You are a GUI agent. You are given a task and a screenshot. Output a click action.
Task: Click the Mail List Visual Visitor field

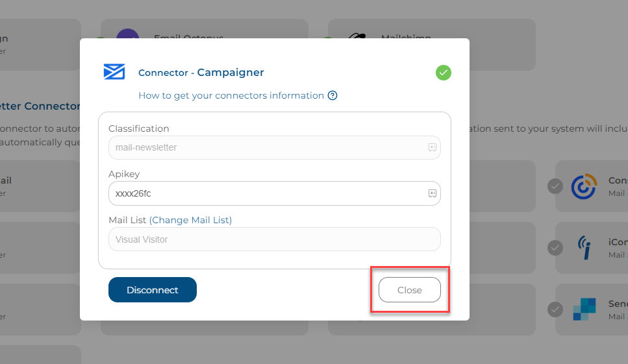coord(275,239)
